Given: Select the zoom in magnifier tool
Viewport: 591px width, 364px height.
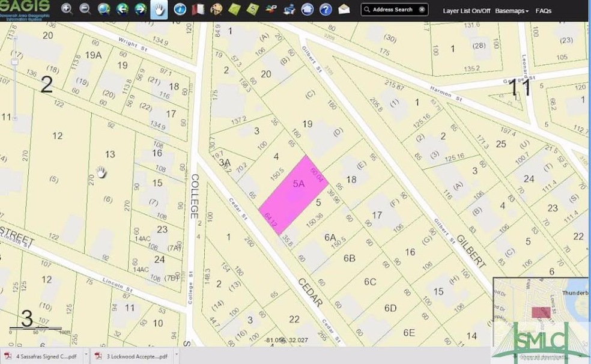Looking at the screenshot, I should (67, 9).
